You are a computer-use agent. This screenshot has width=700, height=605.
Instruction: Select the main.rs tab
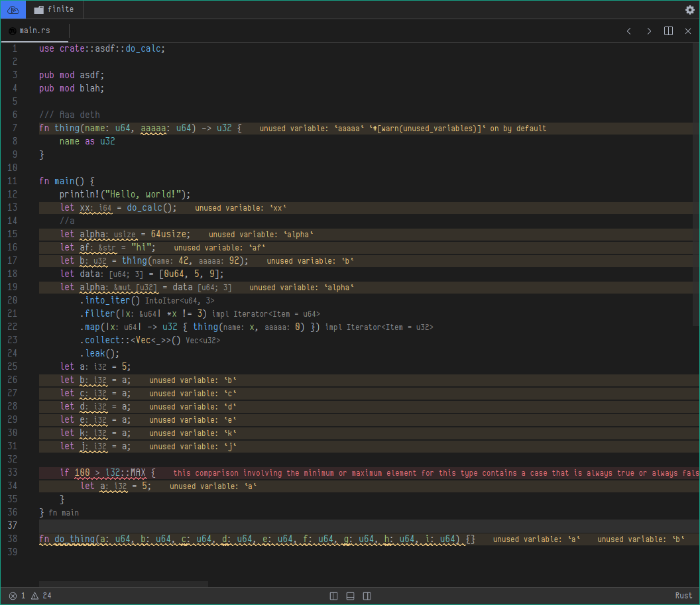coord(34,30)
